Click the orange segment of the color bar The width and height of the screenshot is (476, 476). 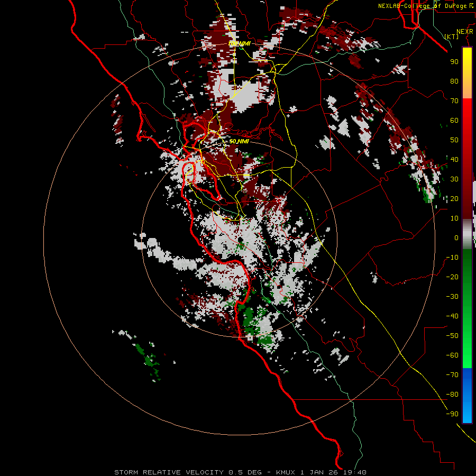click(x=467, y=88)
